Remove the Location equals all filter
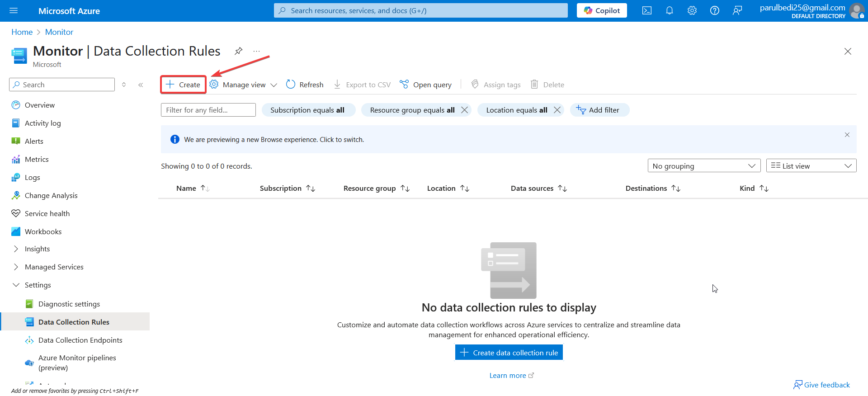Screen dimensions: 868x396 [557, 110]
